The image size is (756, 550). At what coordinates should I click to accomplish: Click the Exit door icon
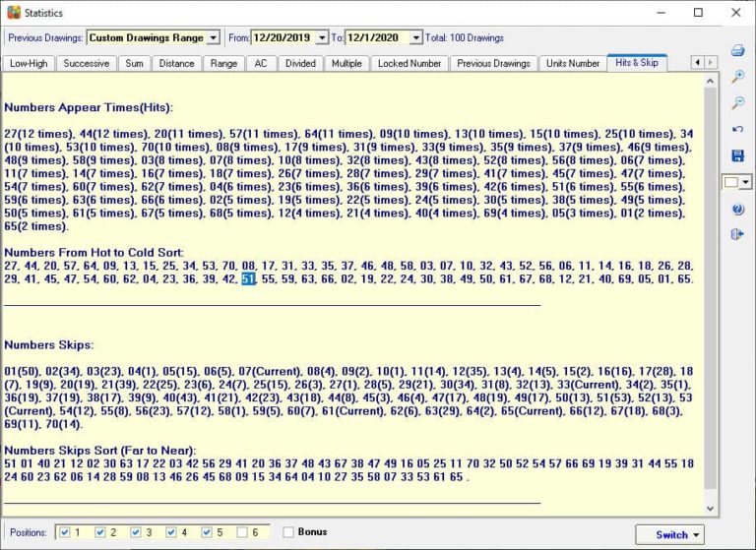[x=737, y=234]
